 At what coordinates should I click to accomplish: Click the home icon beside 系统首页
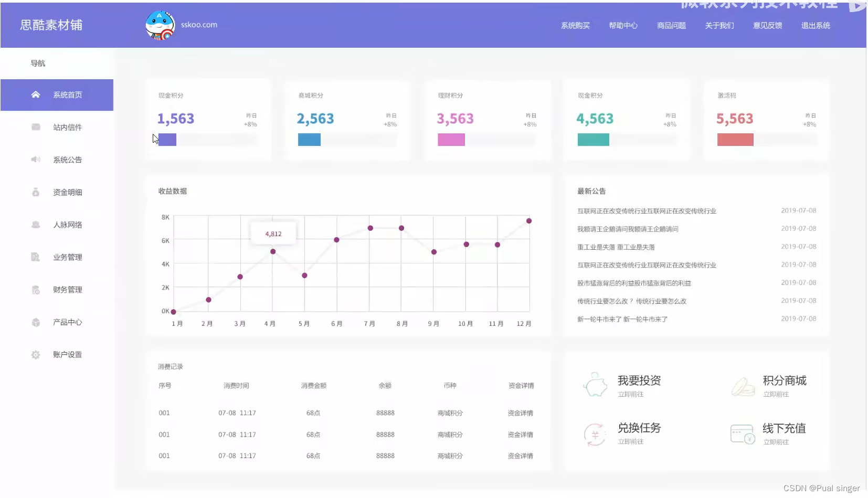pos(36,94)
